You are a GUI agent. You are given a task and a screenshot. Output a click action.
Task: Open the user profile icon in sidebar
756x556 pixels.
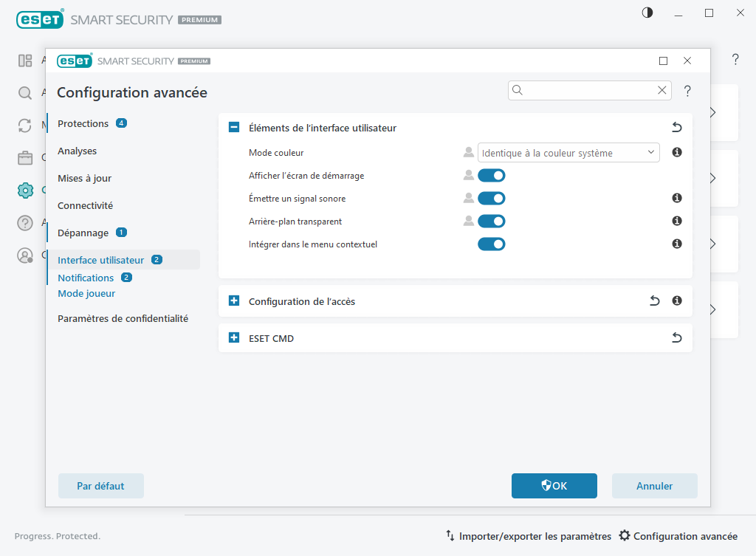(24, 255)
